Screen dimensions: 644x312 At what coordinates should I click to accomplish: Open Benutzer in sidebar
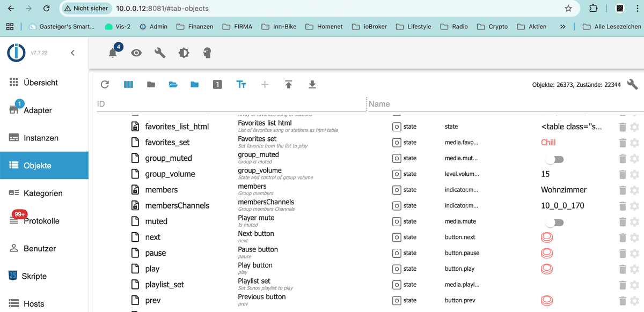44,248
